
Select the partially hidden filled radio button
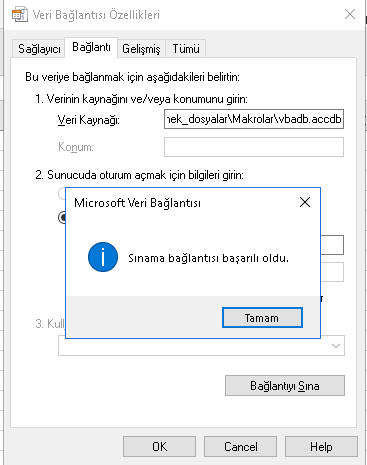(62, 218)
